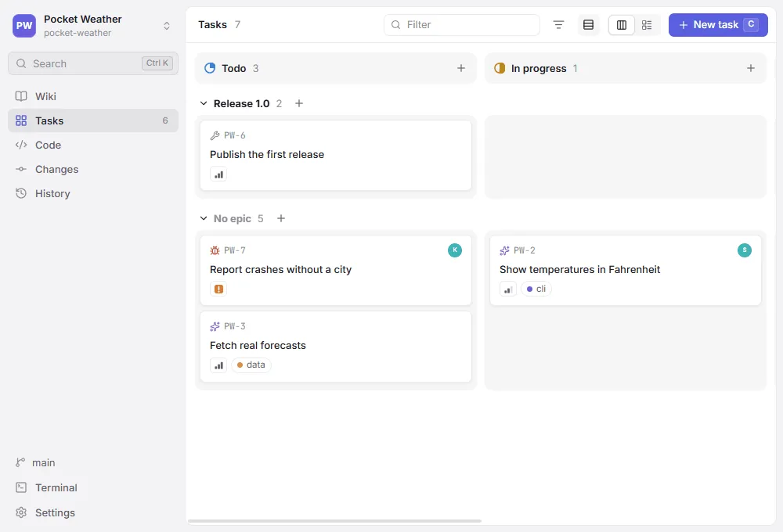
Task: Click the PW-7 task ID
Action: pyautogui.click(x=235, y=250)
